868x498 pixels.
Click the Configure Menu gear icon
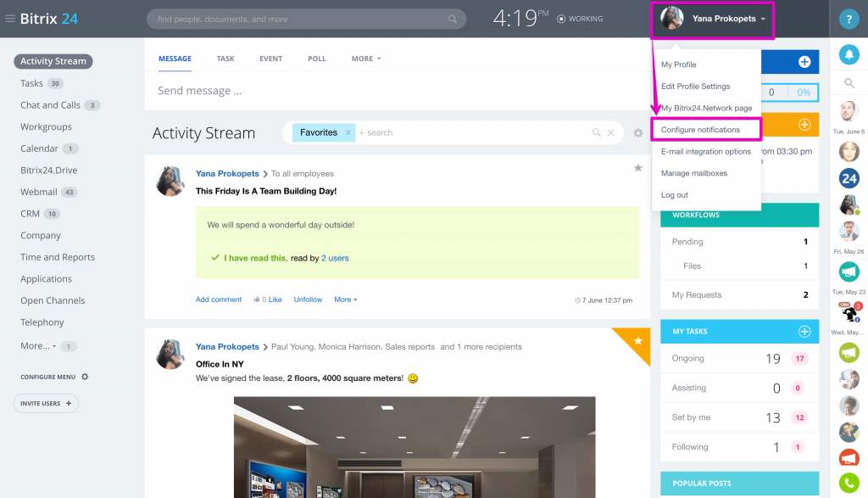pyautogui.click(x=85, y=377)
